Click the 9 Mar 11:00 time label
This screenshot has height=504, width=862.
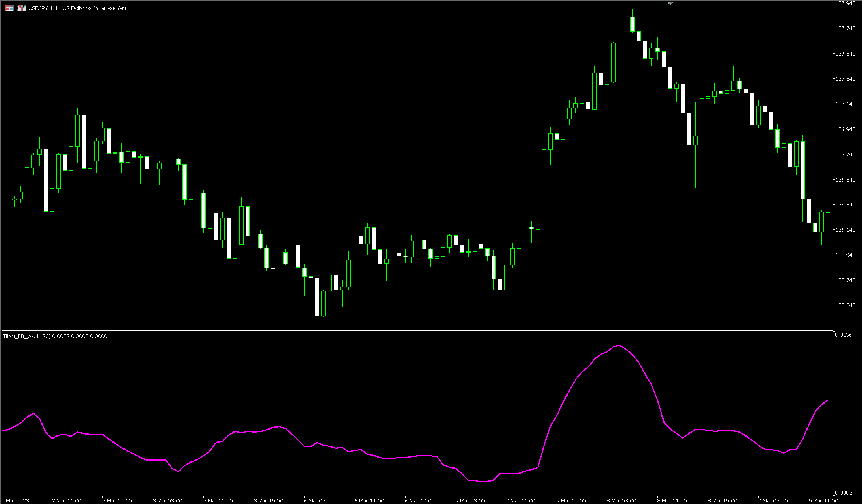point(823,500)
